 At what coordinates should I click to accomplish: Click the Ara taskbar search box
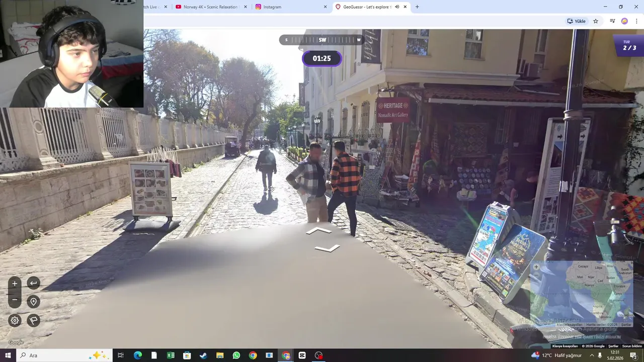point(64,355)
